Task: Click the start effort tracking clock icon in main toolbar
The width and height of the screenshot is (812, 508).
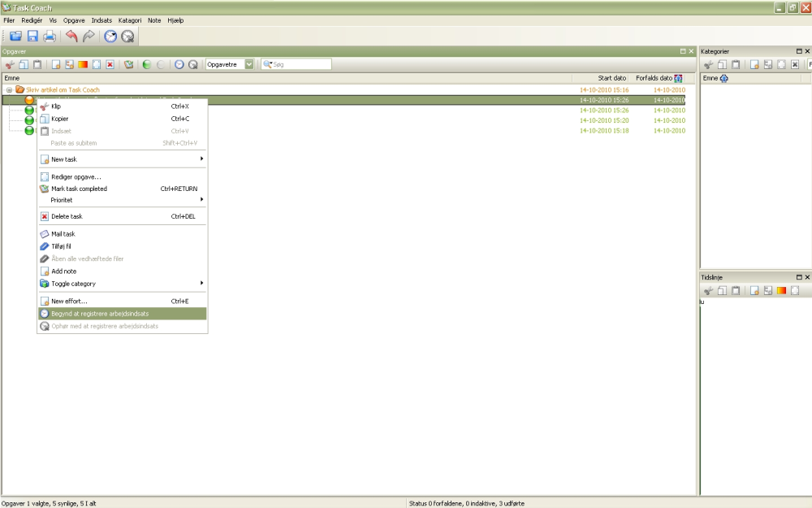Action: 110,36
